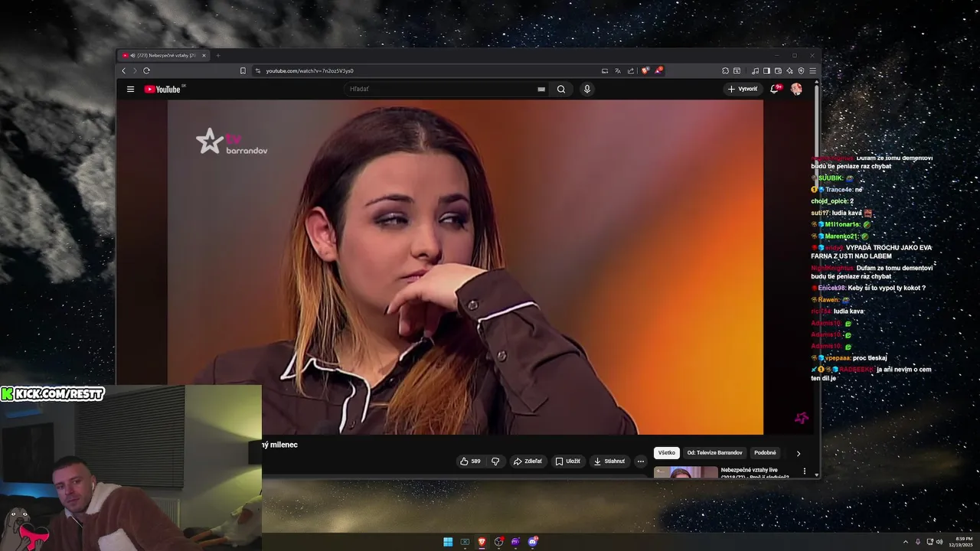Toggle the browser sidebar panel icon
This screenshot has height=551, width=980.
[766, 70]
